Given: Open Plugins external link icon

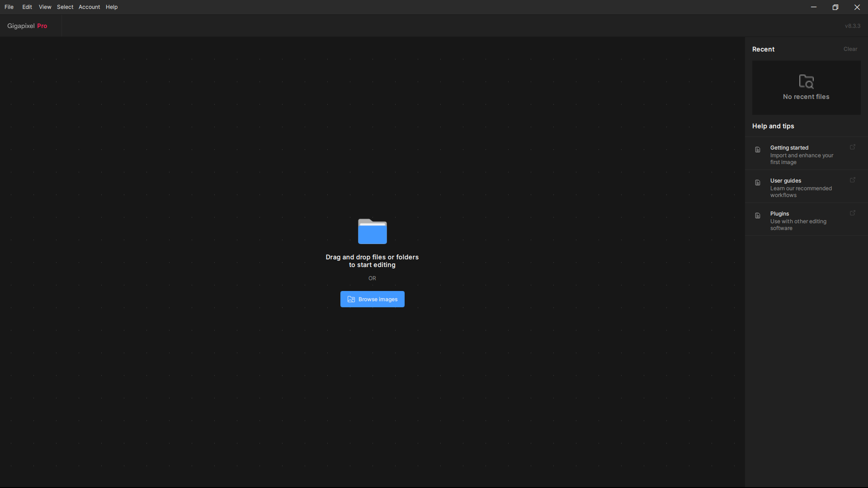Looking at the screenshot, I should point(853,213).
